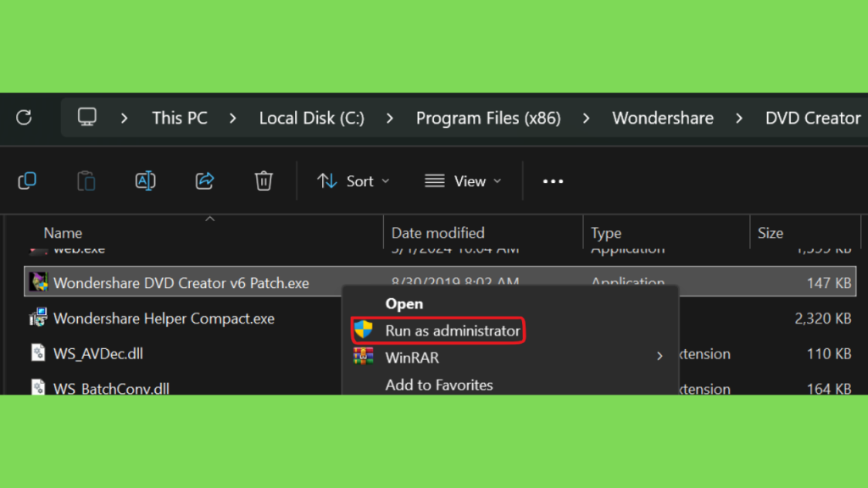Click the computer monitor icon in address bar

click(87, 117)
